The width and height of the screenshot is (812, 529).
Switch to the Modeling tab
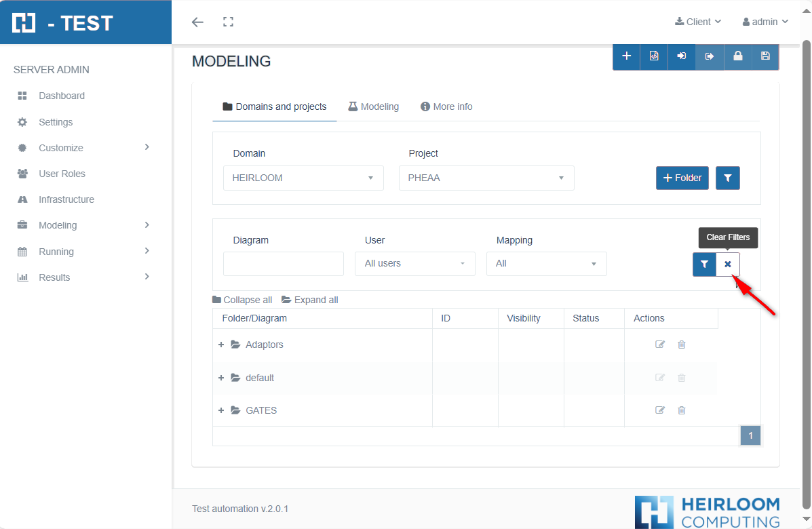coord(373,106)
